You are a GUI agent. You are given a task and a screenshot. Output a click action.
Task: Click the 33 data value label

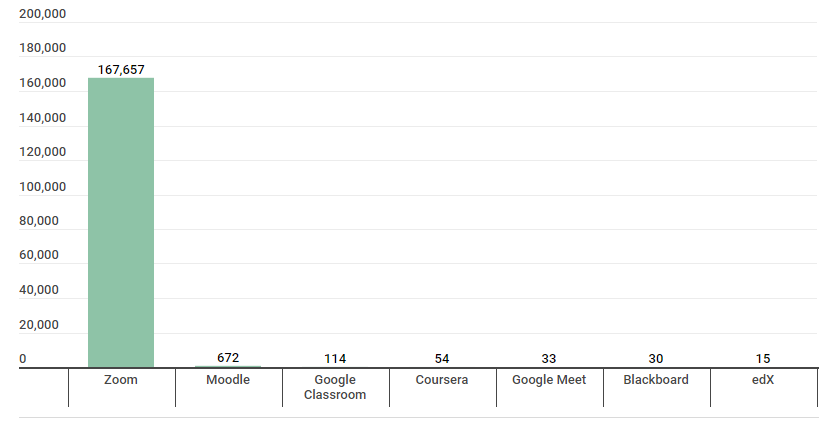pos(549,359)
